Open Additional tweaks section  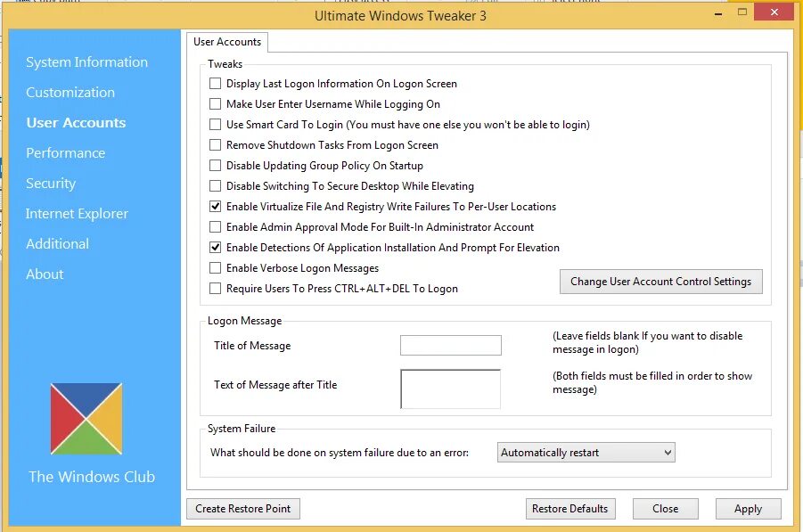[x=57, y=244]
